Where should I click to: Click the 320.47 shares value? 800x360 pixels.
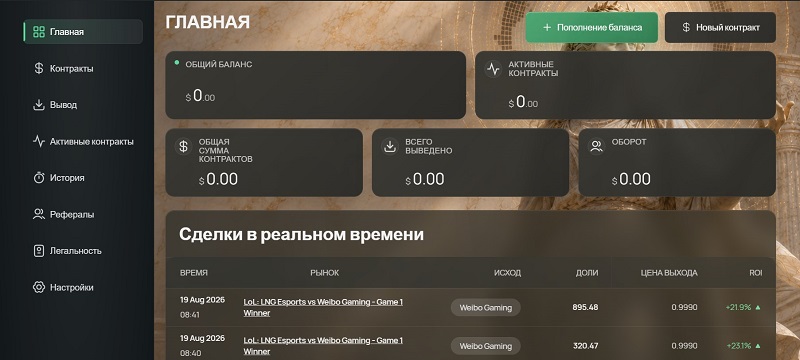point(585,346)
